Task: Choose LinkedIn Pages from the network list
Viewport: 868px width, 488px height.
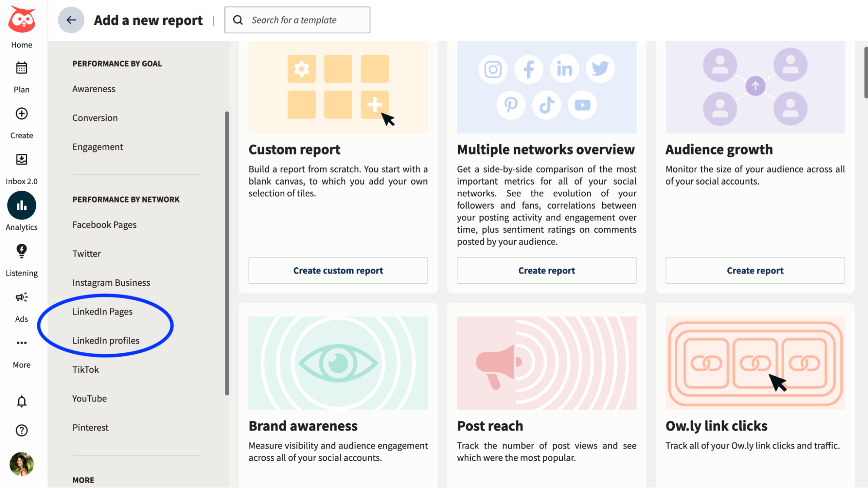Action: point(102,311)
